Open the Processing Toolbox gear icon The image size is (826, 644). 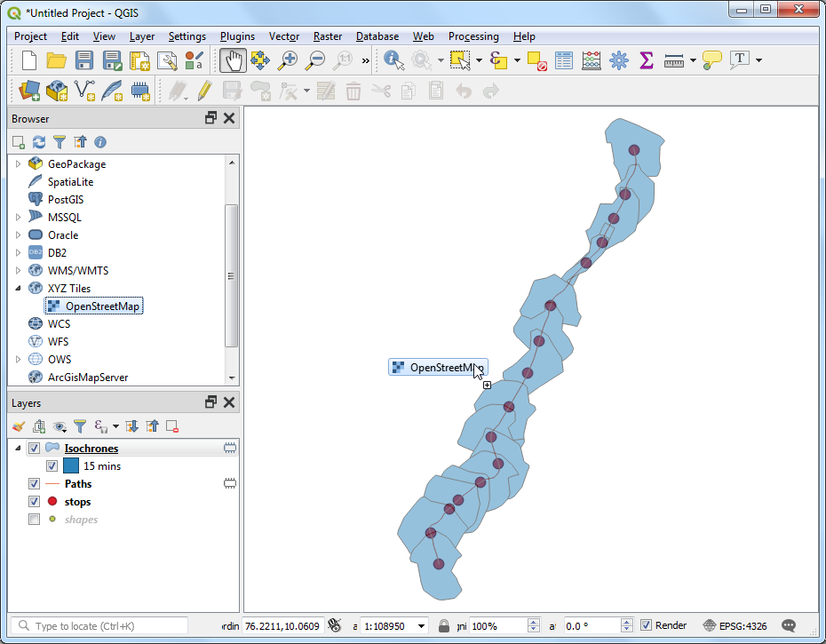[619, 60]
